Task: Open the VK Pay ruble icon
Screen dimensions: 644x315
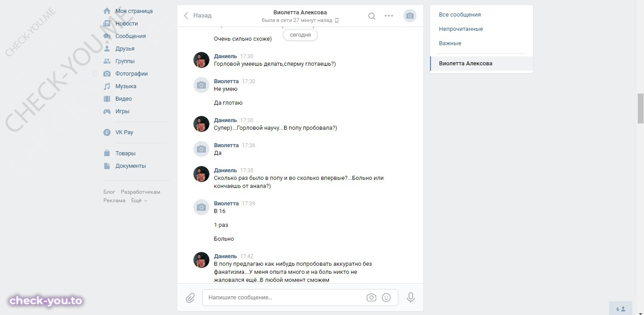Action: pos(107,132)
